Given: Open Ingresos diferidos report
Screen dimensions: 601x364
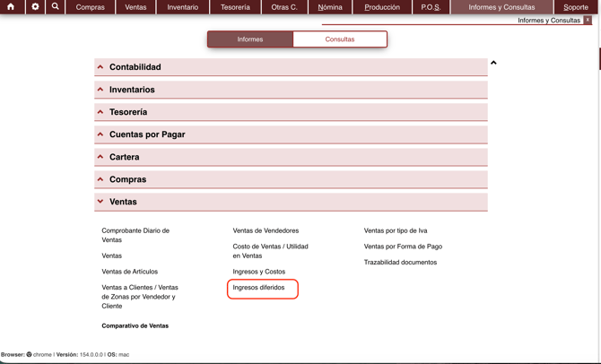Looking at the screenshot, I should [x=258, y=288].
